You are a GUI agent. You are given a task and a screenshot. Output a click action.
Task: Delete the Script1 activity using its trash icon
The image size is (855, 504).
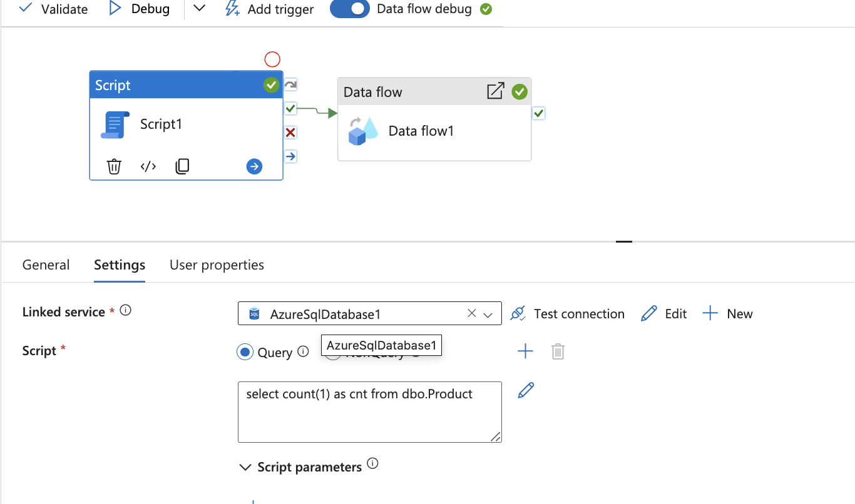pyautogui.click(x=113, y=166)
